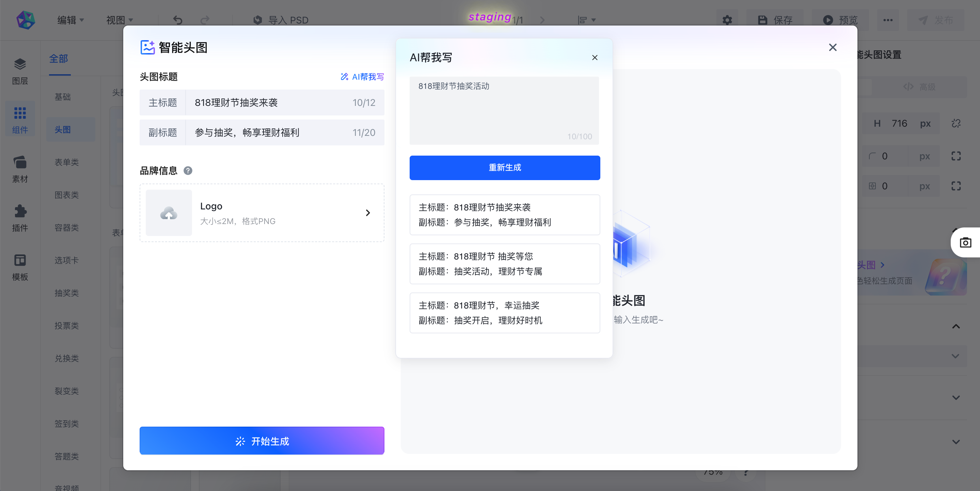Click the brand info help question icon
Viewport: 980px width, 491px height.
click(x=188, y=170)
